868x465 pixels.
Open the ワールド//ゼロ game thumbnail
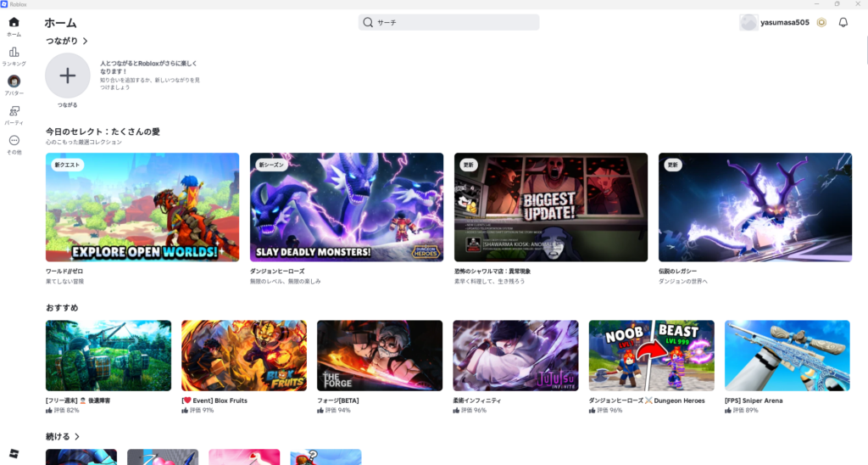[x=142, y=207]
